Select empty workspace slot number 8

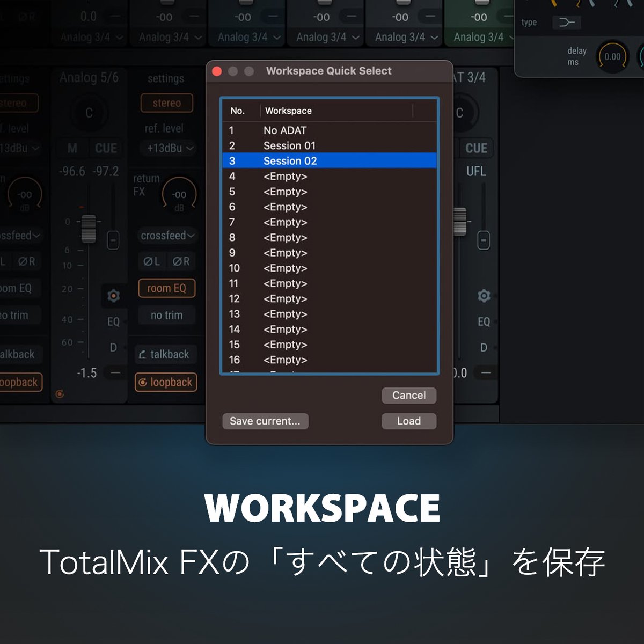point(330,237)
